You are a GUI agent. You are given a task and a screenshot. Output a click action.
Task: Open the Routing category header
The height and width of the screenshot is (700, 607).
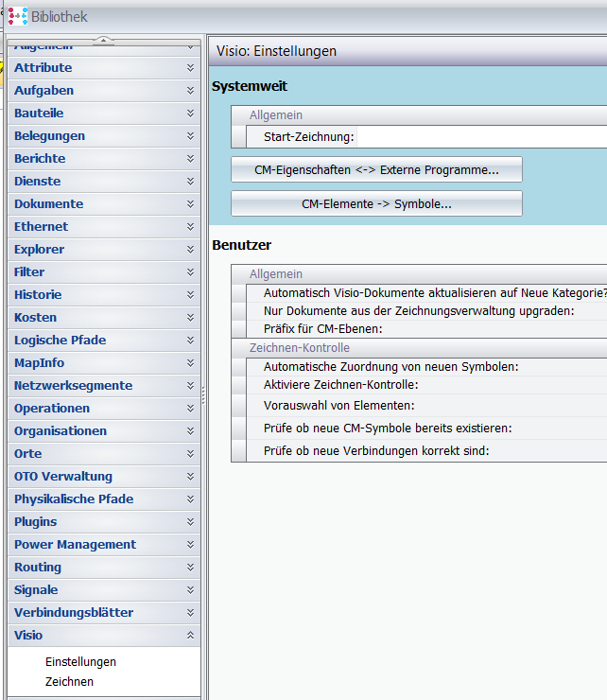pyautogui.click(x=104, y=568)
